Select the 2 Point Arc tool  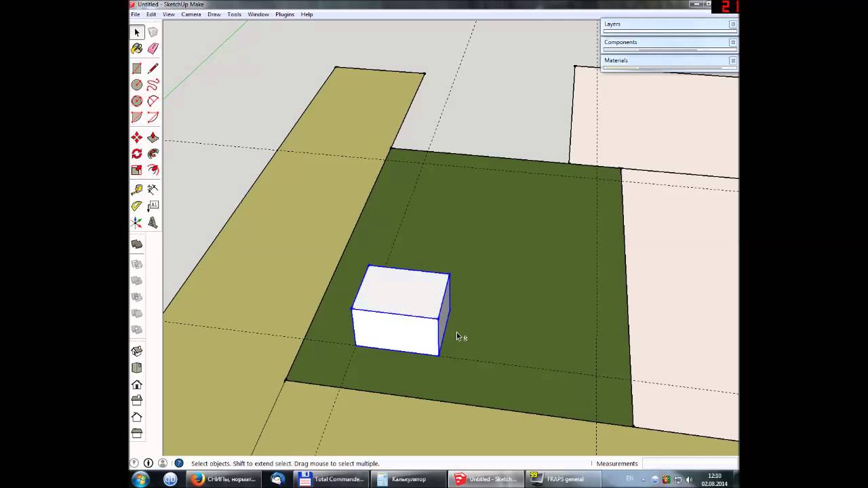pos(153,117)
